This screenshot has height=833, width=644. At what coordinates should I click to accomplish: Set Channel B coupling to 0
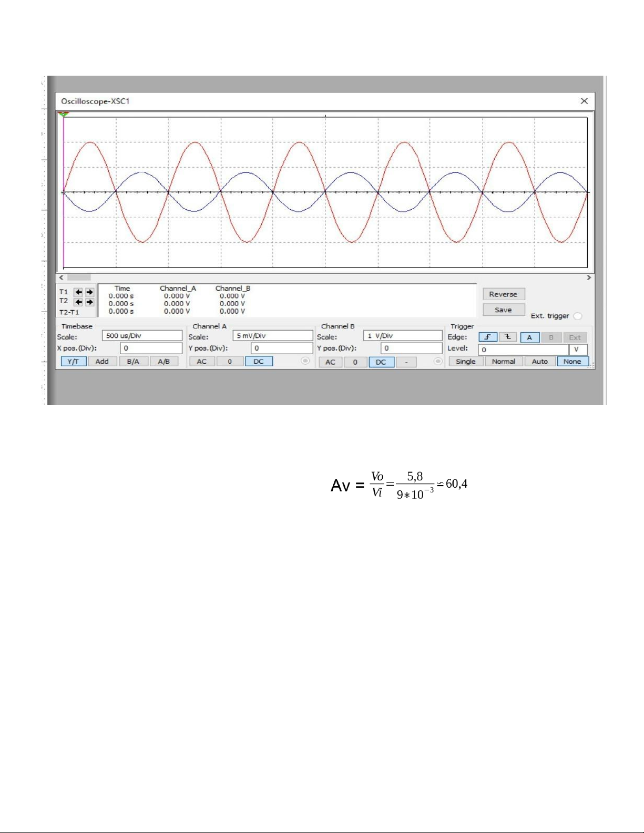(355, 362)
